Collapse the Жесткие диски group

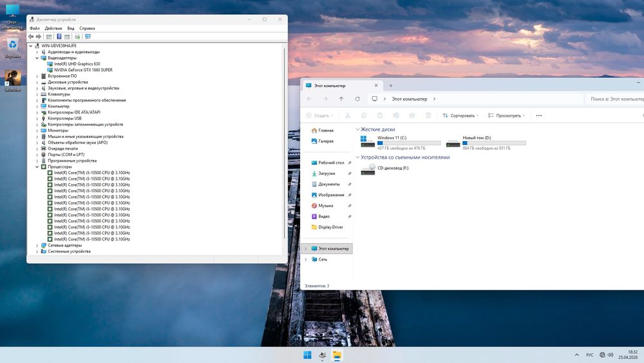(357, 130)
